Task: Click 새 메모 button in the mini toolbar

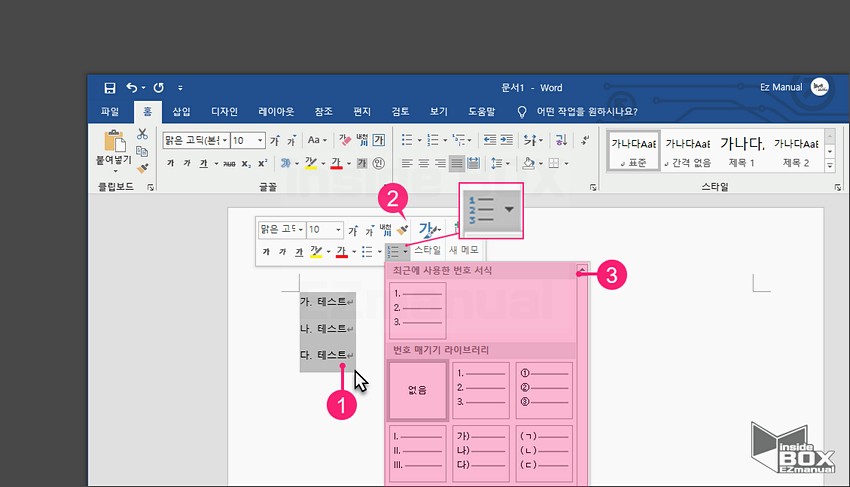Action: (463, 250)
